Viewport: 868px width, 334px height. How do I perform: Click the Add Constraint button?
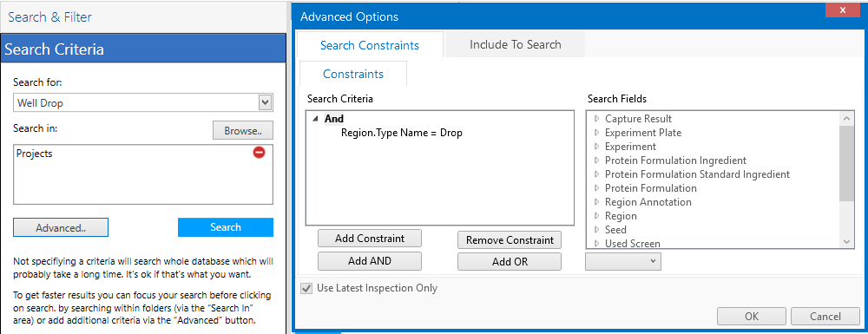point(370,239)
